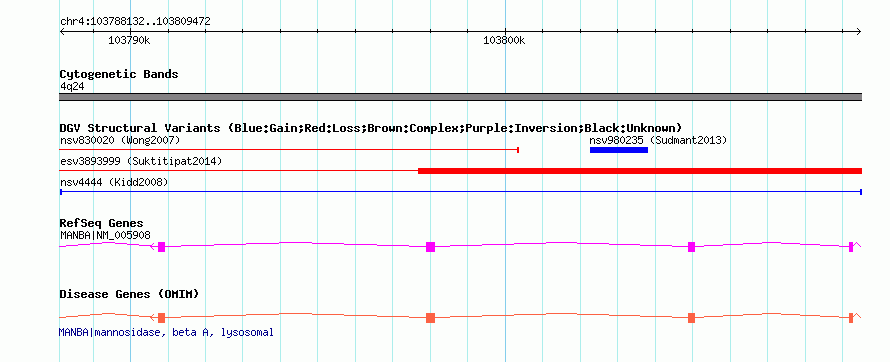This screenshot has width=890, height=362.
Task: Click the DGV Structural Variants track title
Action: (371, 128)
